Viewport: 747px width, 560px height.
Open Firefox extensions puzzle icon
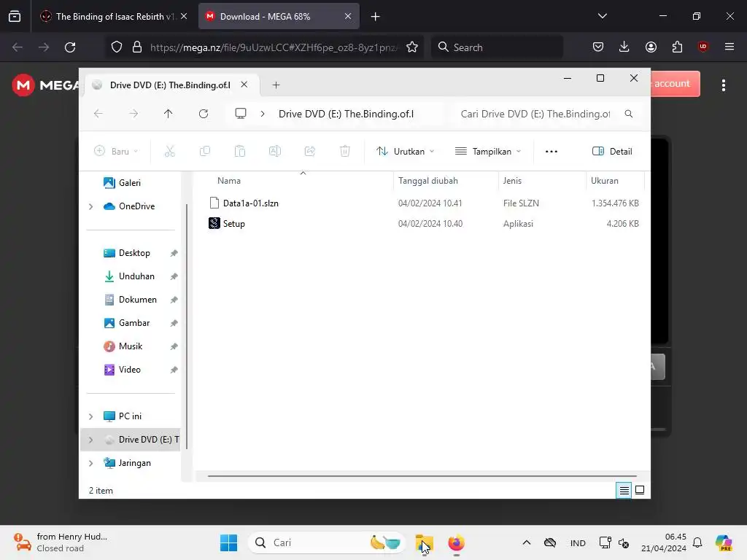tap(677, 47)
